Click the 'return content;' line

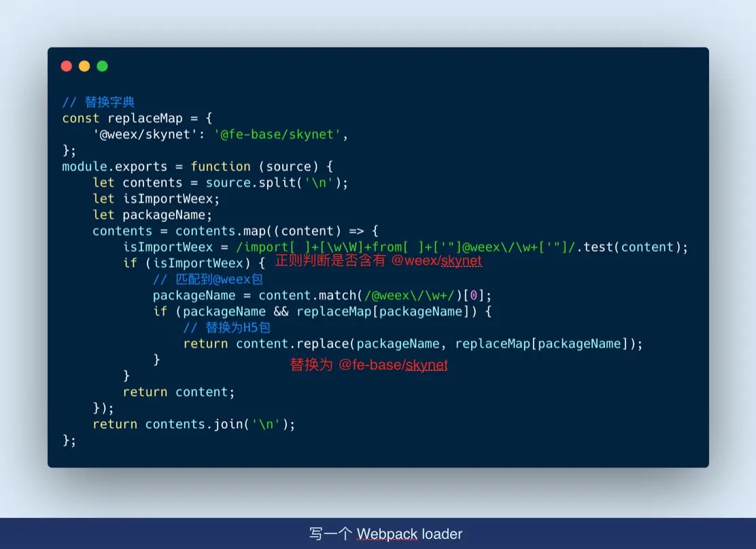click(179, 392)
